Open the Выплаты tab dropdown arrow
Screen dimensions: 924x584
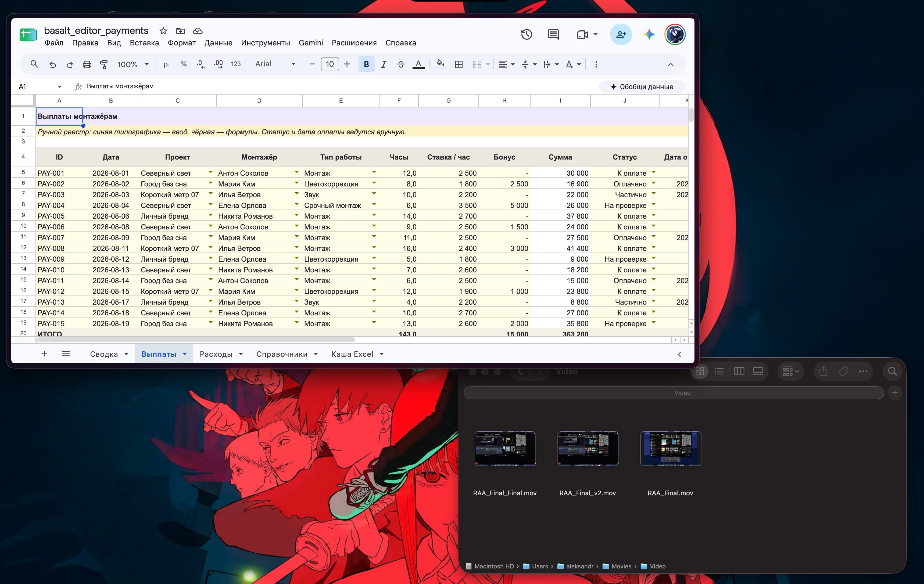click(x=185, y=354)
